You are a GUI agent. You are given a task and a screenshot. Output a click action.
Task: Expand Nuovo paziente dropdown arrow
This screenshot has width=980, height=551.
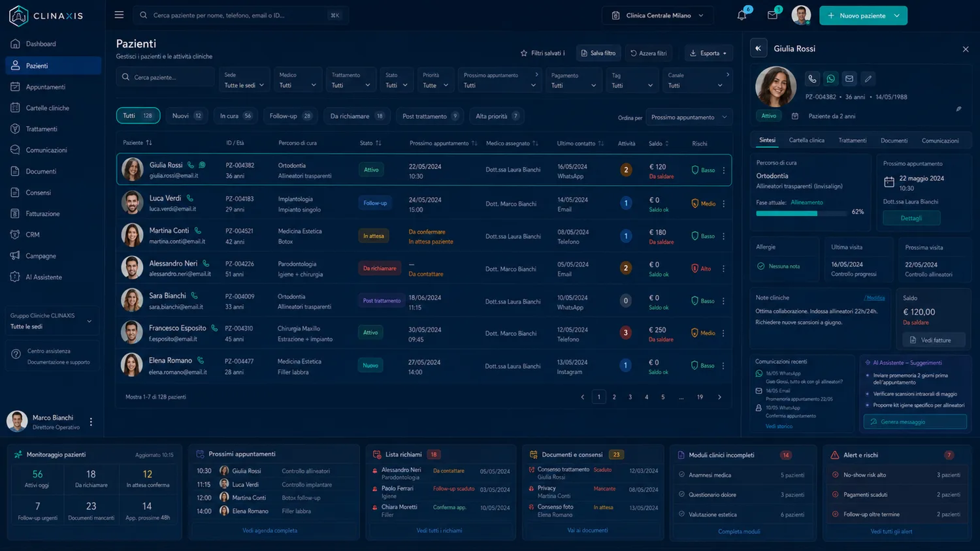click(897, 15)
